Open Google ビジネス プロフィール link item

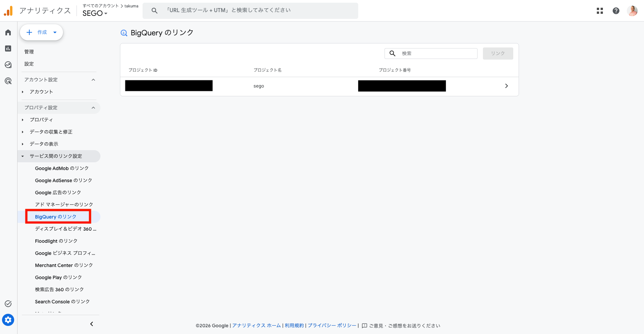tap(65, 253)
